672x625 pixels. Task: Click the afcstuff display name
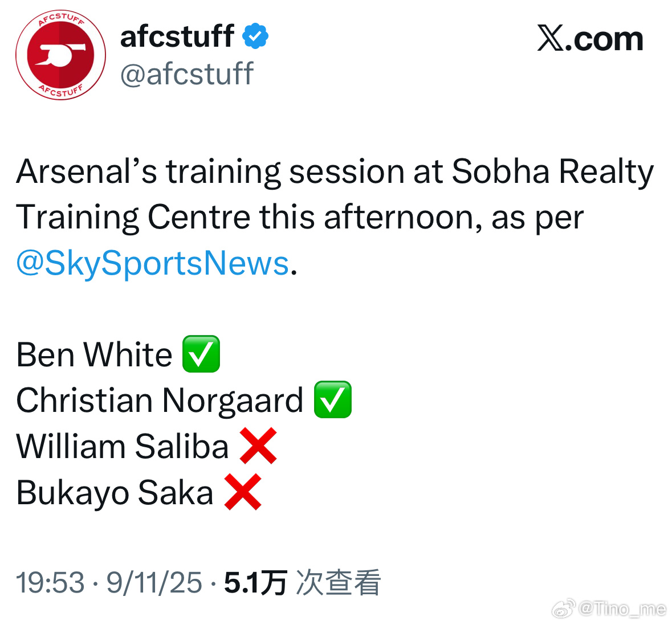[x=177, y=36]
